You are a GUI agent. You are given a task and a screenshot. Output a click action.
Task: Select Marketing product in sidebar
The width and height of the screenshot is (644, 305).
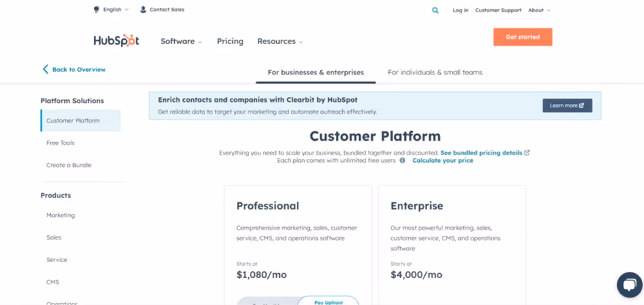tap(61, 215)
